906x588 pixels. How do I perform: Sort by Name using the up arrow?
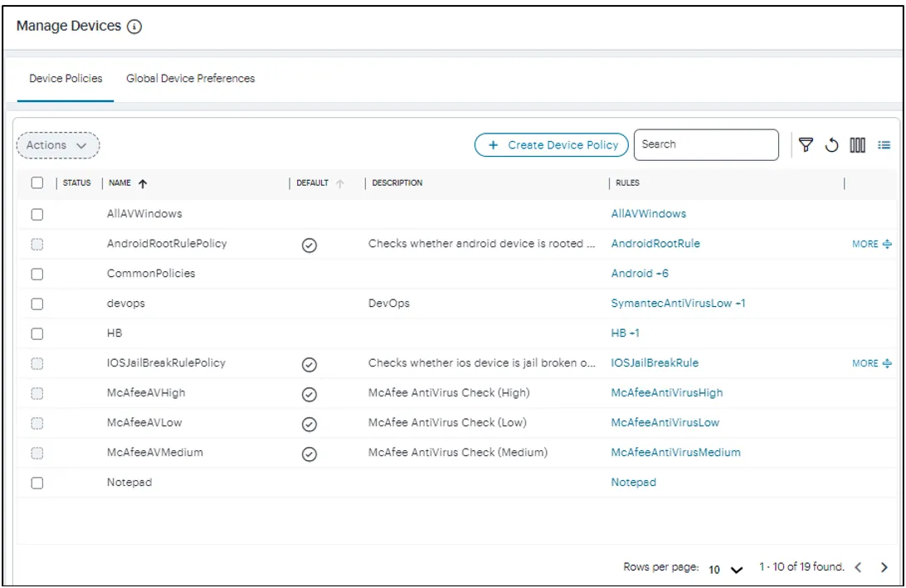(143, 183)
